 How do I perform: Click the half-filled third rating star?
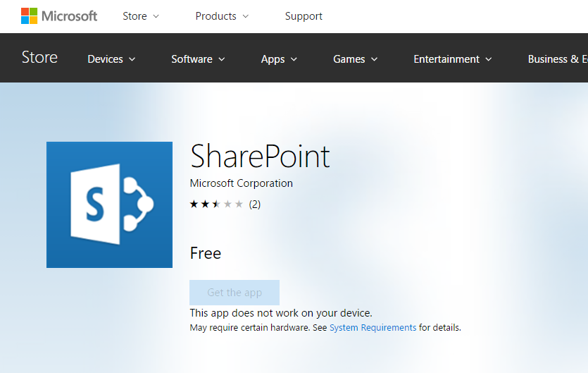(x=216, y=204)
